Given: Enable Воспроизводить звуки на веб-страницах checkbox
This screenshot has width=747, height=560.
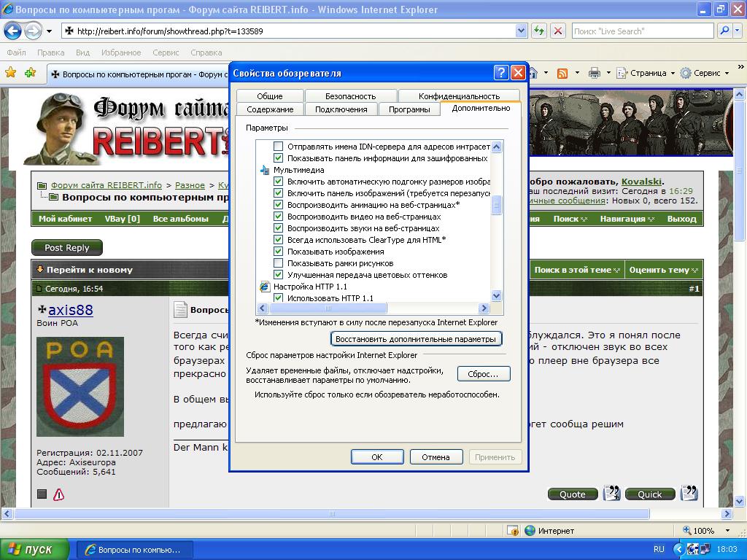Looking at the screenshot, I should coord(278,228).
